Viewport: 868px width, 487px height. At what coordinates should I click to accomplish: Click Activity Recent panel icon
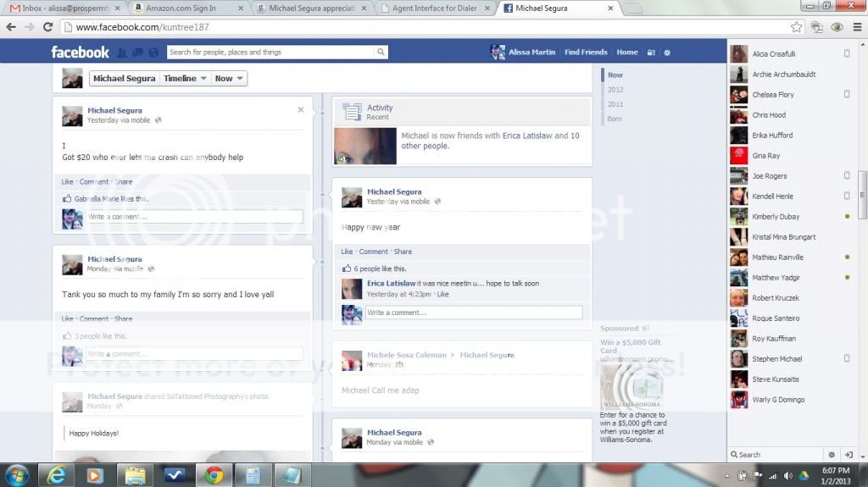352,112
